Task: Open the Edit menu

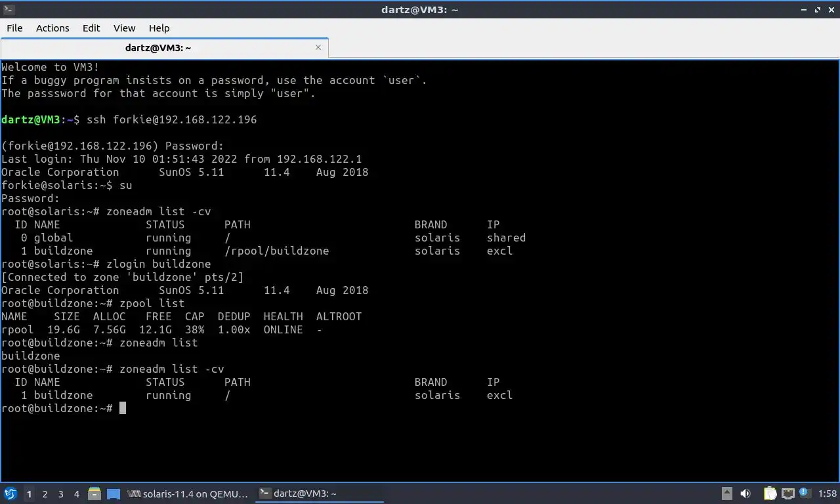Action: [x=91, y=28]
